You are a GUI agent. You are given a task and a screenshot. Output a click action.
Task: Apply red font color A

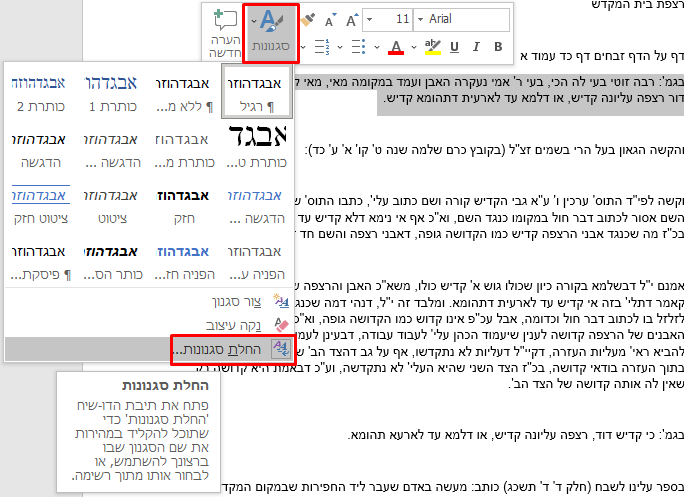click(x=396, y=46)
